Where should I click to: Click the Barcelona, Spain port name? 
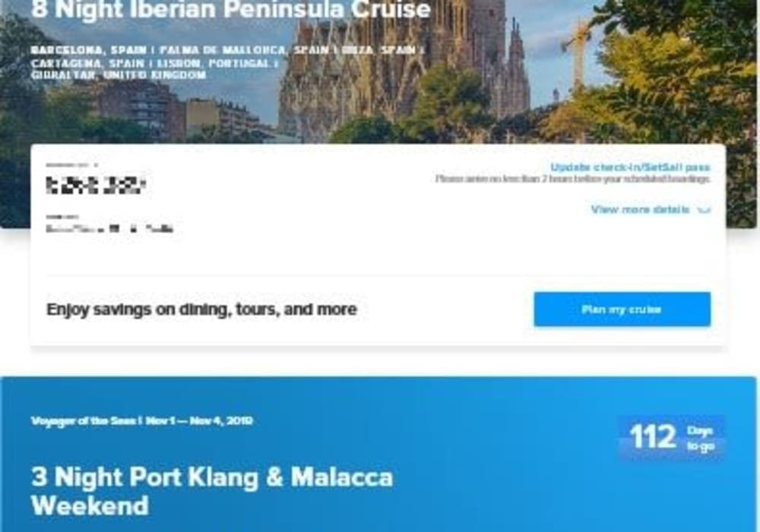(x=89, y=50)
